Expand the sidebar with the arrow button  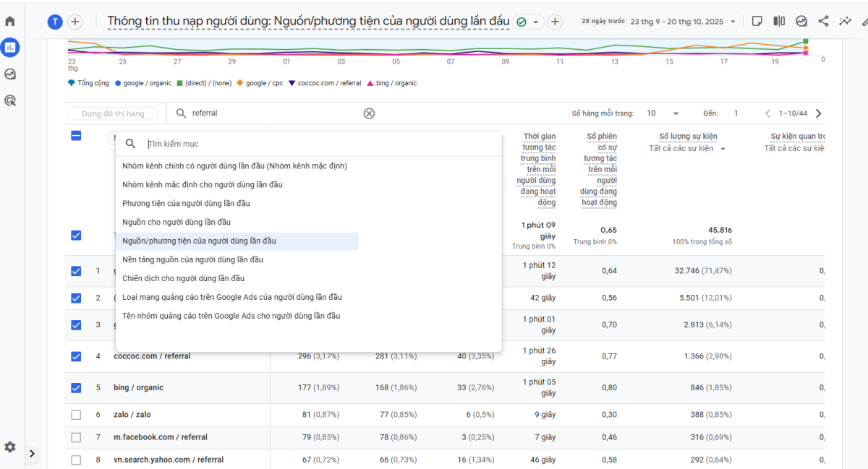point(32,454)
